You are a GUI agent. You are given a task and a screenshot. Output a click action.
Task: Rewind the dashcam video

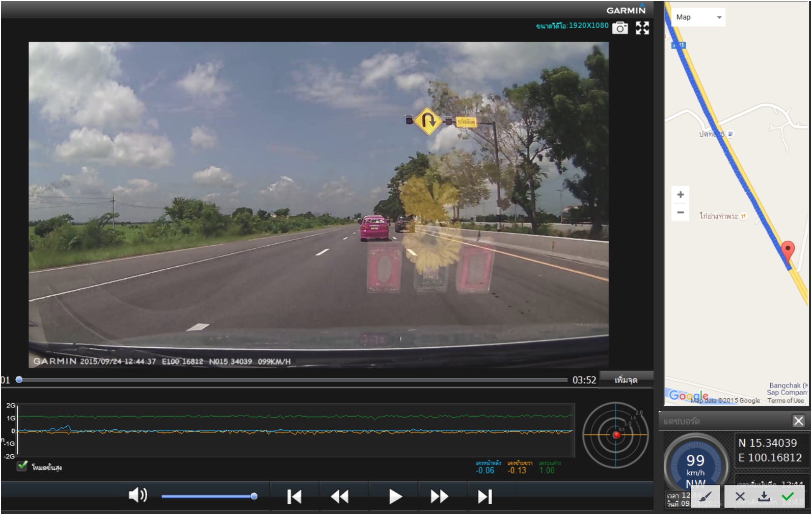click(x=339, y=497)
